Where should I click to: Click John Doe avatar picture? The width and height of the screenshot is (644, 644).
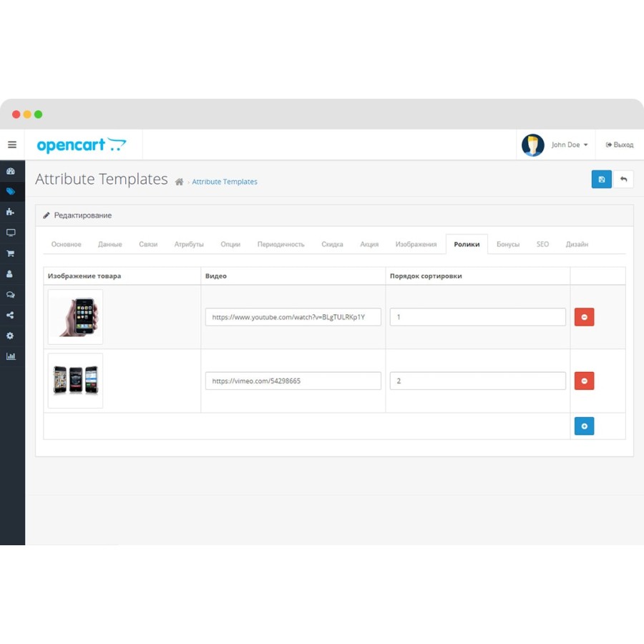coord(532,145)
